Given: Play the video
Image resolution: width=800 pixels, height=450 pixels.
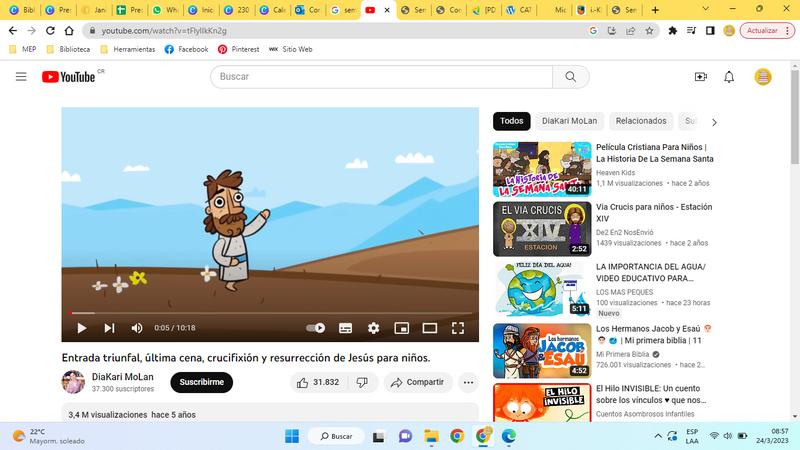Looking at the screenshot, I should click(x=82, y=328).
